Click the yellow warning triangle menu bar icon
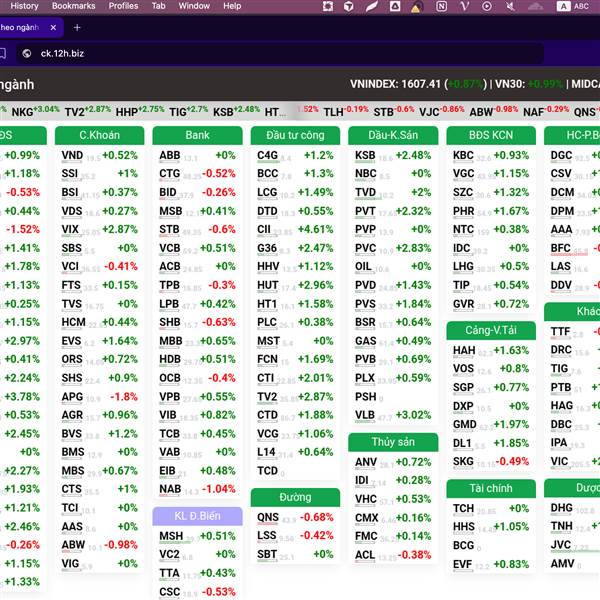600x600 pixels. point(416,7)
